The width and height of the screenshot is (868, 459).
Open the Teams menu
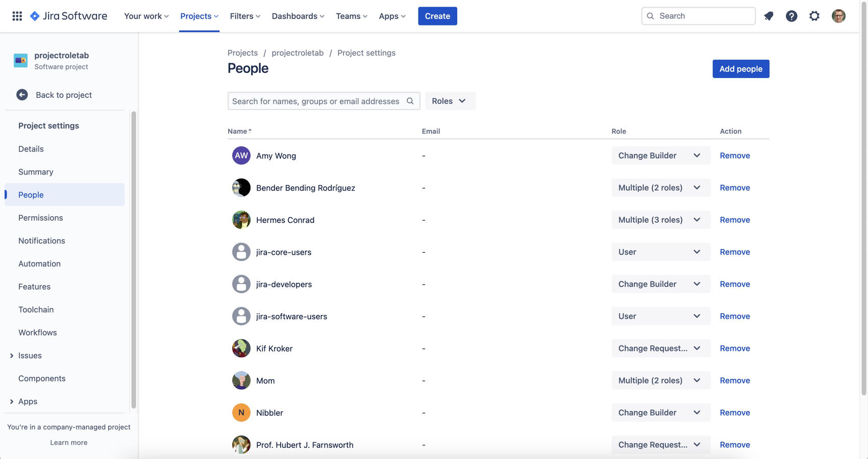pyautogui.click(x=352, y=16)
